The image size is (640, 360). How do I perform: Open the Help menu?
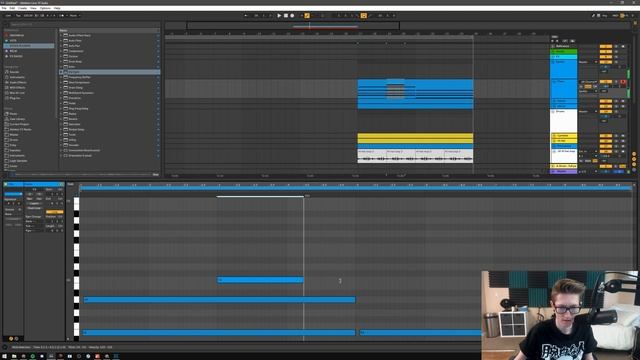57,8
